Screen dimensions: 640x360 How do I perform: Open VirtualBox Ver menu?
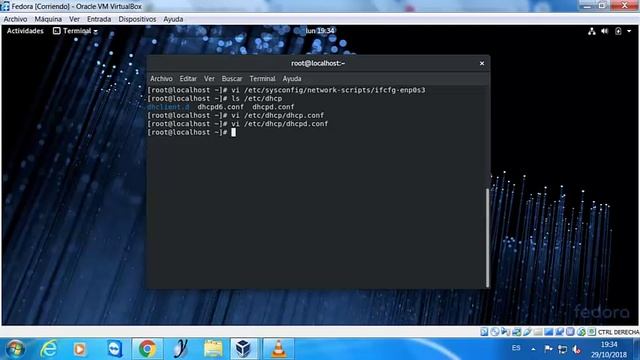(74, 19)
